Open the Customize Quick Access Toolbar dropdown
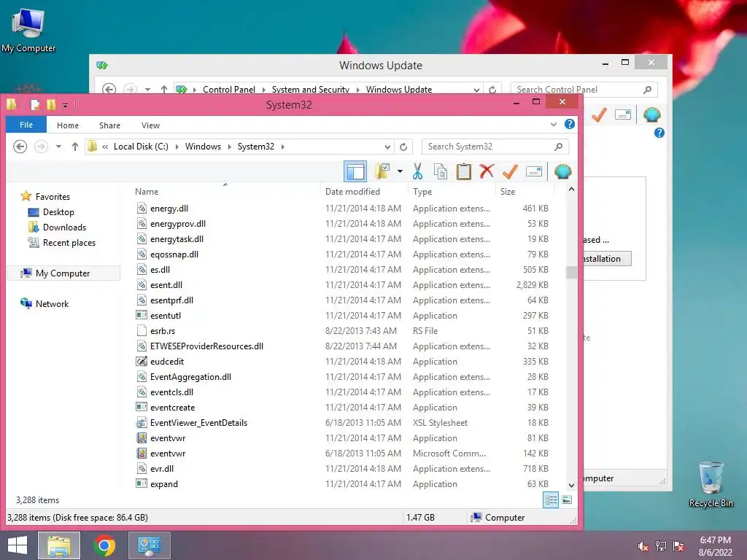This screenshot has height=560, width=747. (x=65, y=105)
